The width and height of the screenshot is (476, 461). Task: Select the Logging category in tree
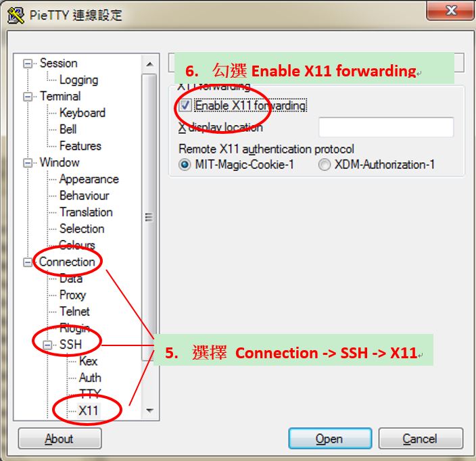tap(78, 80)
